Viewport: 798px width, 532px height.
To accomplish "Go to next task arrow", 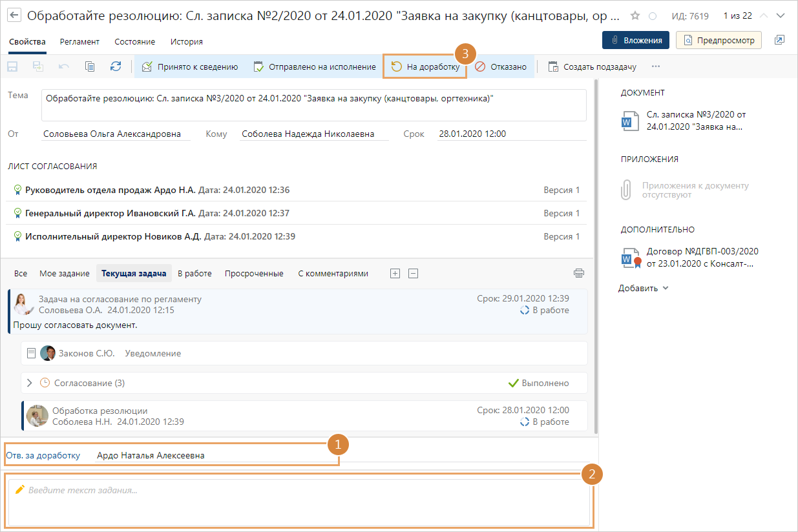I will [782, 15].
